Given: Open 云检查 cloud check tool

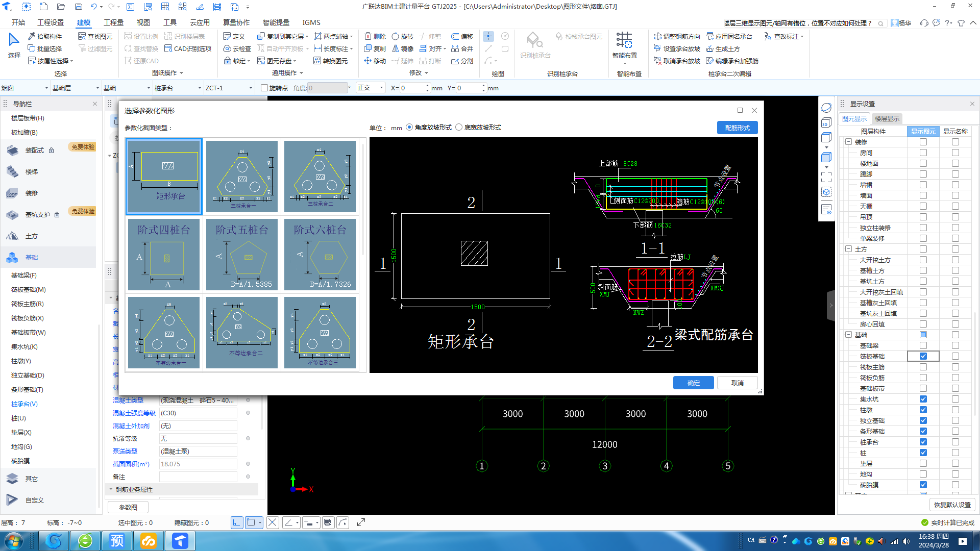Looking at the screenshot, I should tap(237, 48).
